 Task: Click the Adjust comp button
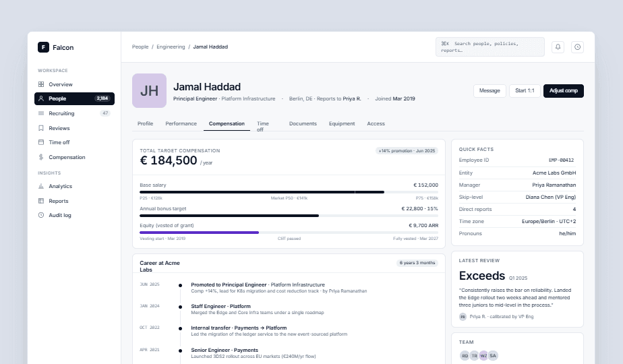[564, 90]
